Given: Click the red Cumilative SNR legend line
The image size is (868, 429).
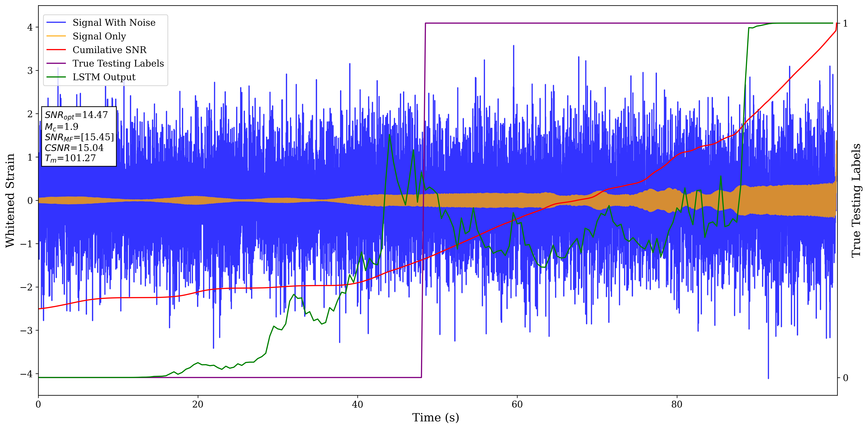Looking at the screenshot, I should pos(56,50).
